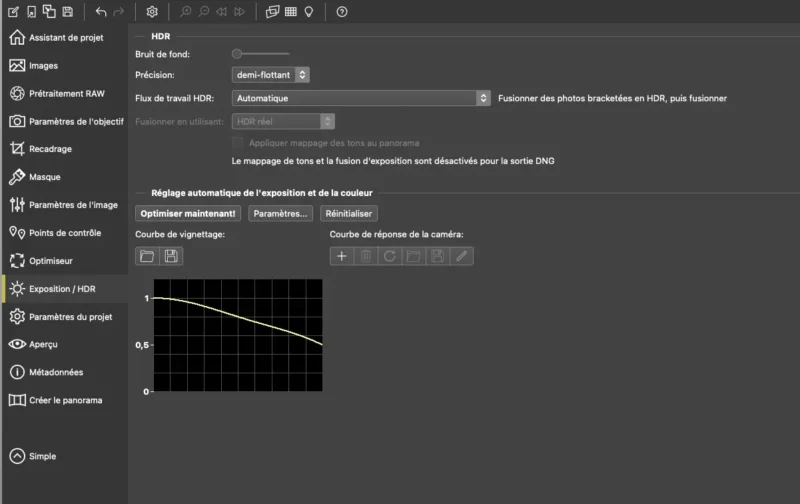The image size is (800, 504).
Task: Open Paramètres de l'image
Action: tap(65, 205)
